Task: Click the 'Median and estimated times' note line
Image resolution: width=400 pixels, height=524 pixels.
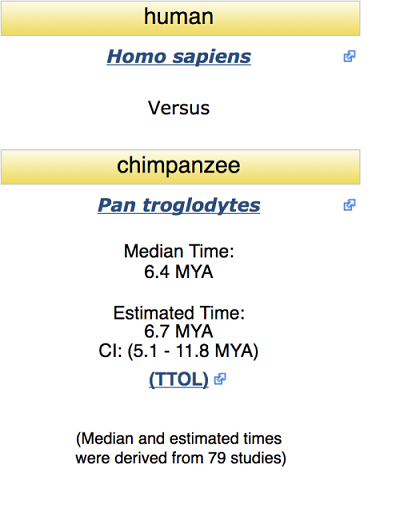Action: coord(179,438)
